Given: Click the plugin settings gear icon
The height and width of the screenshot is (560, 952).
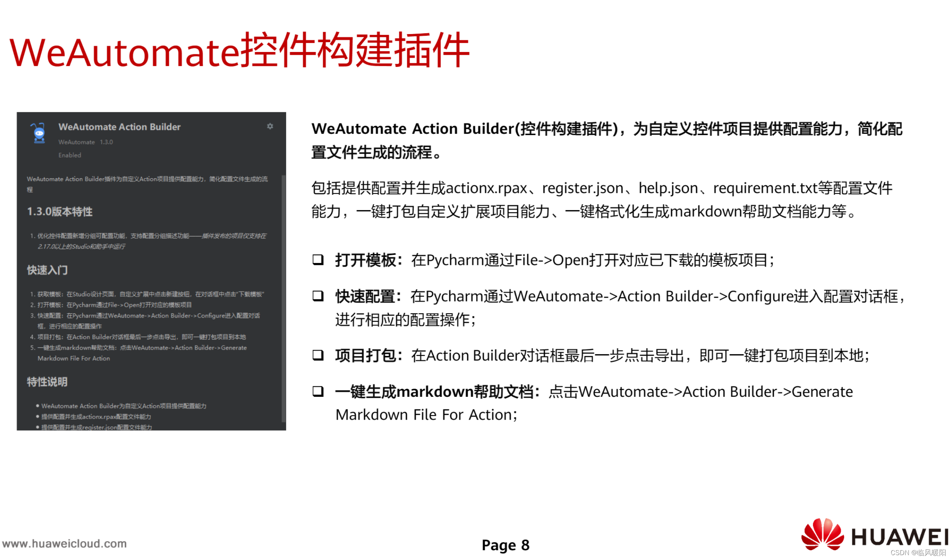Looking at the screenshot, I should [x=270, y=126].
